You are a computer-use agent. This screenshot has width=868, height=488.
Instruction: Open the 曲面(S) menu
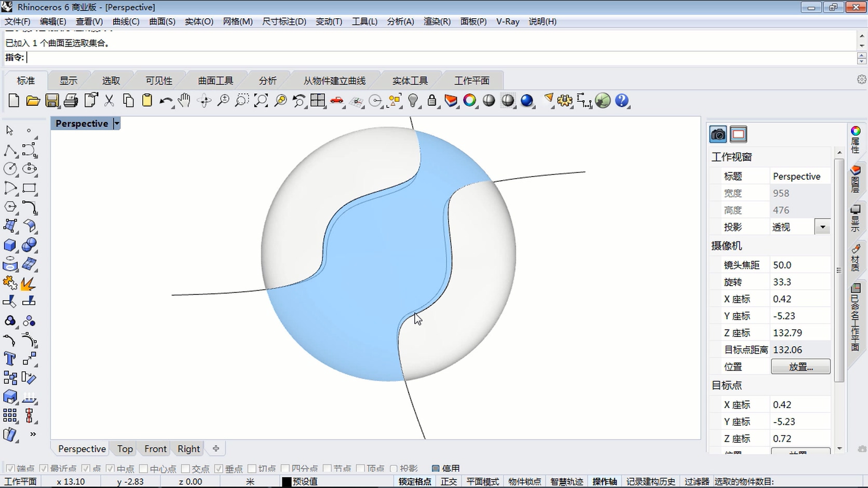(x=162, y=21)
